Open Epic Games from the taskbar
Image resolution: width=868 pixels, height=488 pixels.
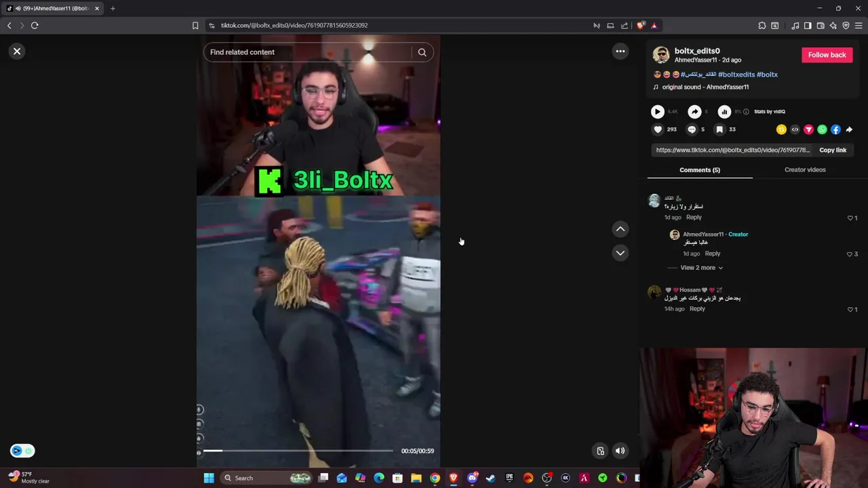[509, 479]
